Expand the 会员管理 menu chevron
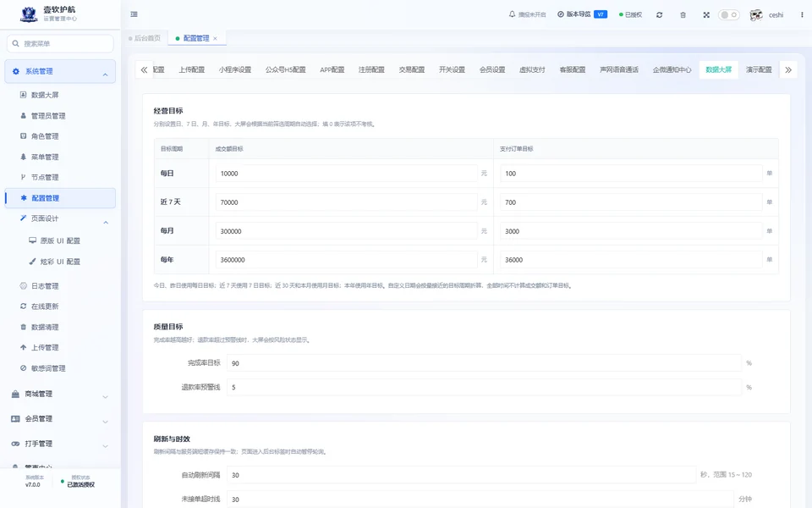The height and width of the screenshot is (508, 812). tap(105, 422)
